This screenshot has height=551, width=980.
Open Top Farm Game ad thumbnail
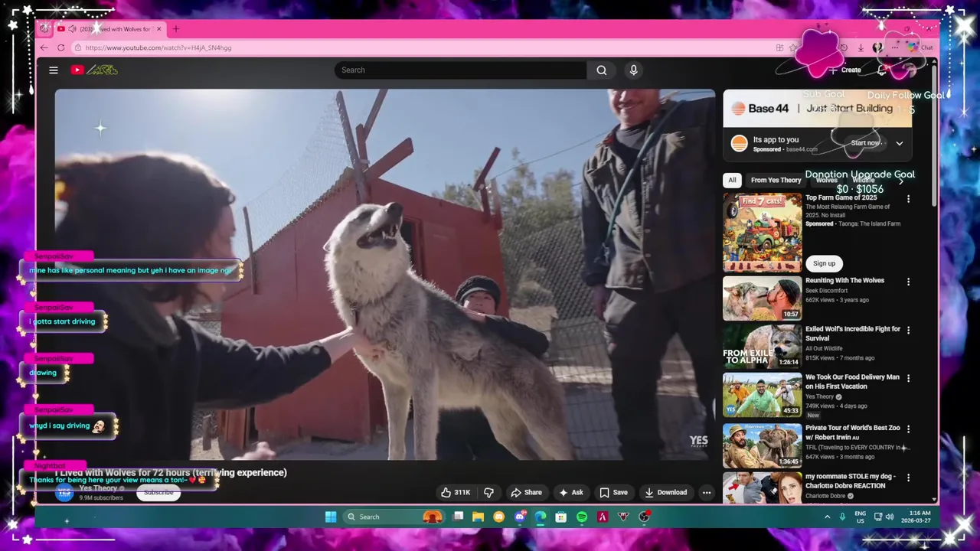[x=763, y=233]
